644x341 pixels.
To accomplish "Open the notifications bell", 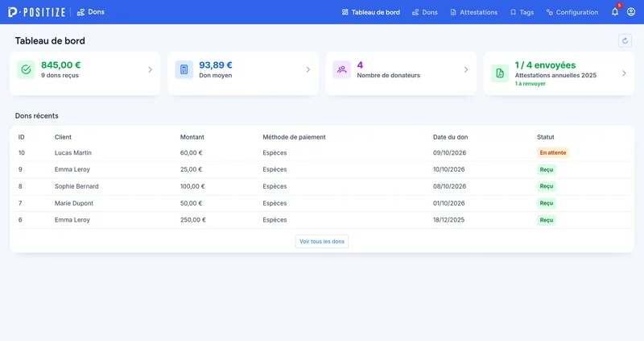I will pos(615,12).
